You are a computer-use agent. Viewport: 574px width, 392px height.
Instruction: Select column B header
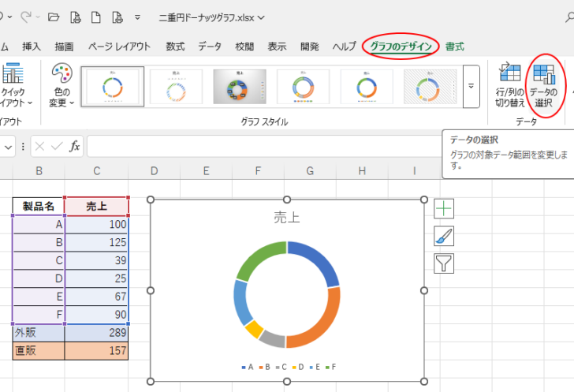(x=39, y=171)
